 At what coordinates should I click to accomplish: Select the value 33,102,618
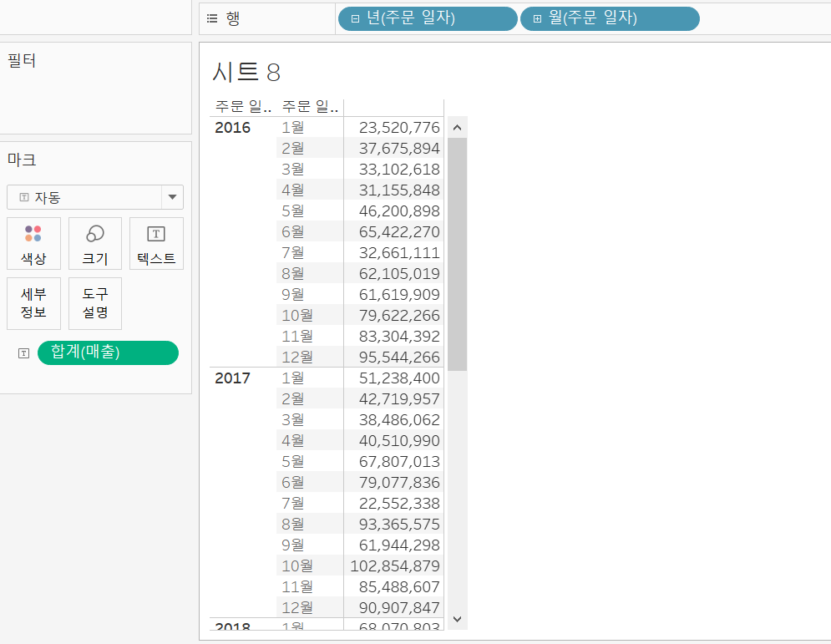pyautogui.click(x=399, y=170)
